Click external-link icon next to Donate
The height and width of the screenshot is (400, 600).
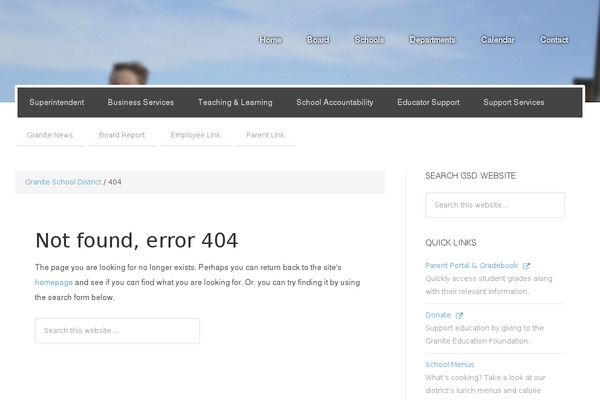(459, 315)
